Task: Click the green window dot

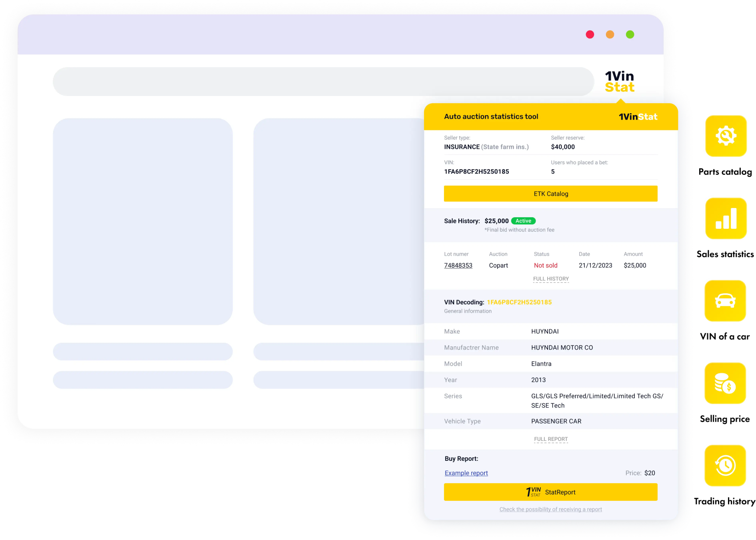Action: pos(630,35)
